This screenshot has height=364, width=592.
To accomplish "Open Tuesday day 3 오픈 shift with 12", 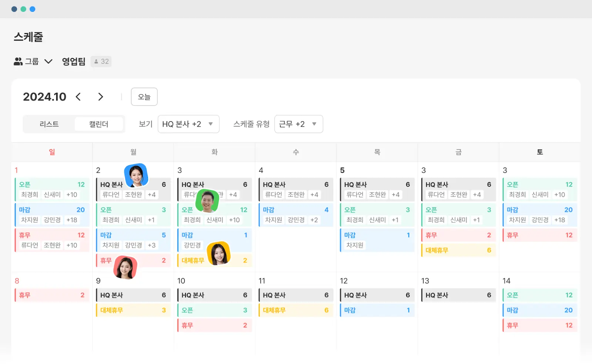I will point(215,215).
